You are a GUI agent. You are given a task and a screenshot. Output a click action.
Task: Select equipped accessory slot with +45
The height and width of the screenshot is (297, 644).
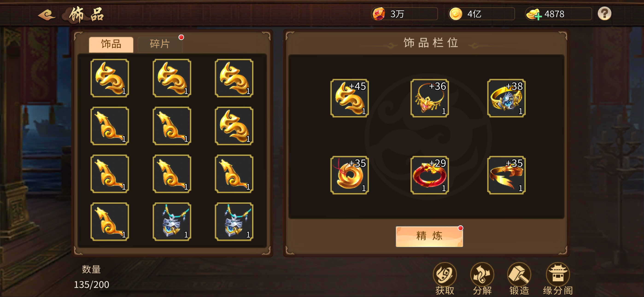tap(349, 98)
